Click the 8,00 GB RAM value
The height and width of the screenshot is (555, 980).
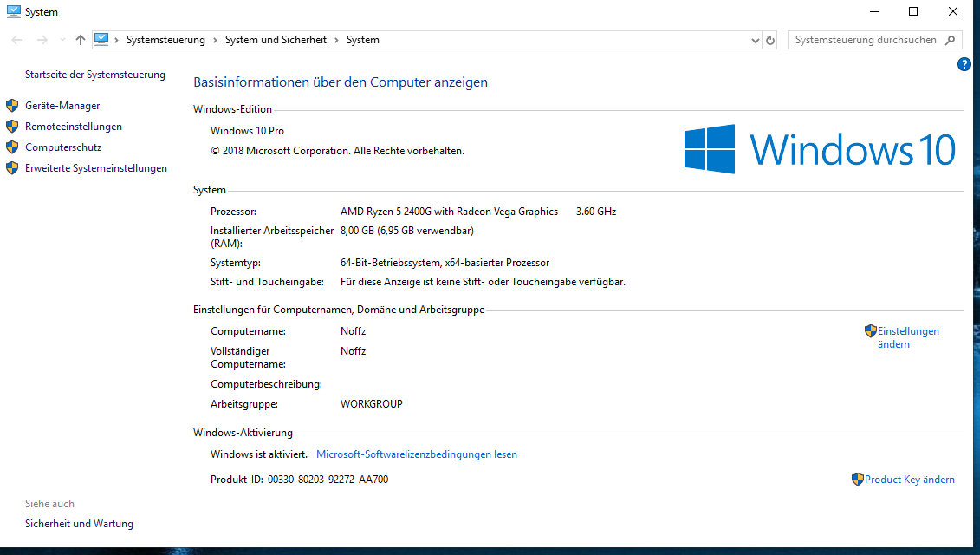(x=407, y=231)
